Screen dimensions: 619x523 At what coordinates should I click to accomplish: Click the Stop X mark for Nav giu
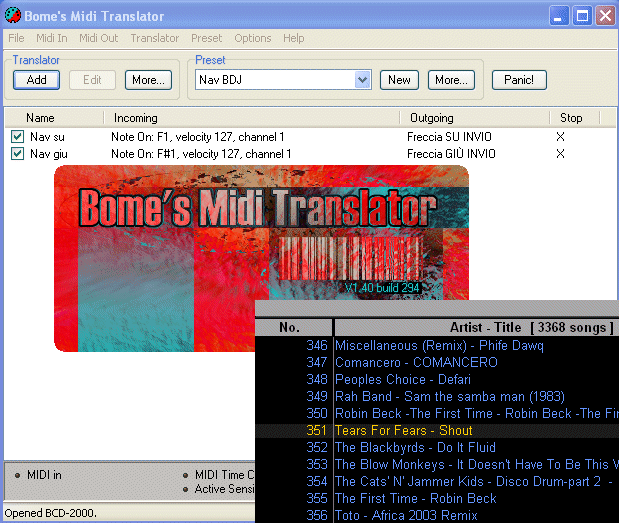point(560,154)
